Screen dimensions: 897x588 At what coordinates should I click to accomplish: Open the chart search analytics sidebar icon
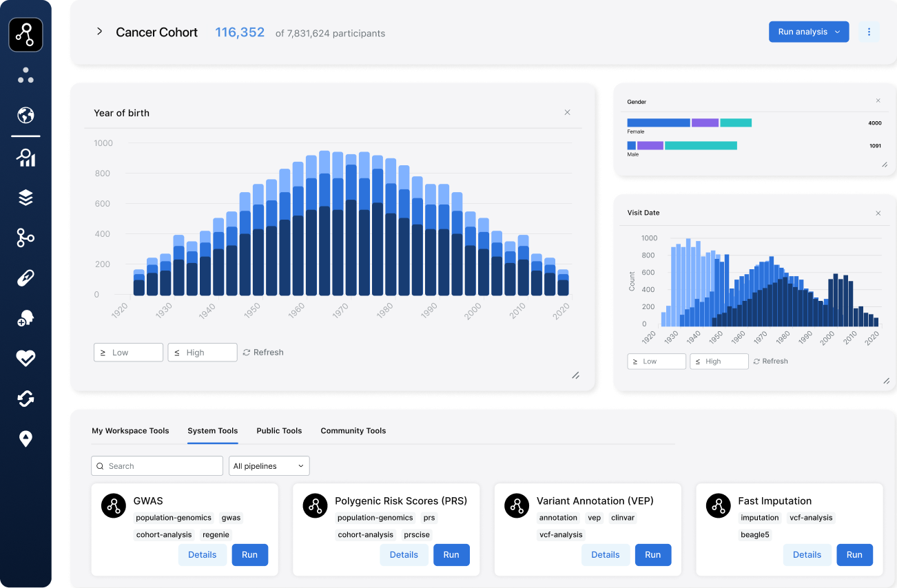pos(25,158)
